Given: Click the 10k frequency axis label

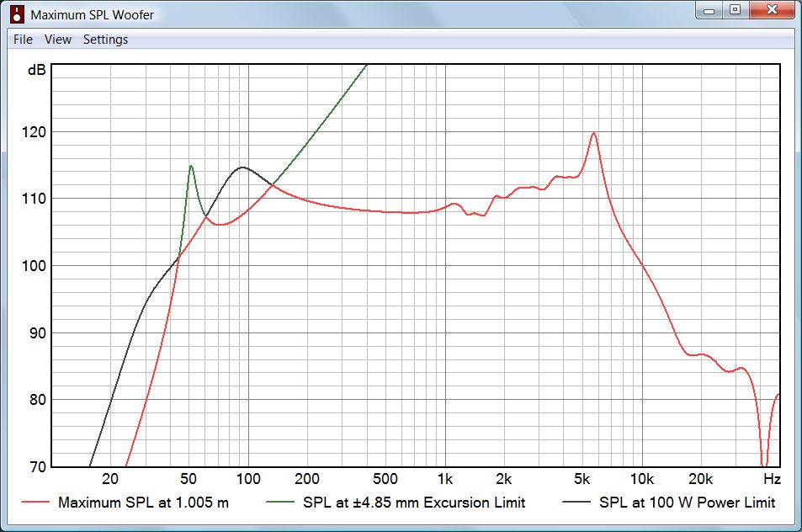Looking at the screenshot, I should tap(642, 479).
